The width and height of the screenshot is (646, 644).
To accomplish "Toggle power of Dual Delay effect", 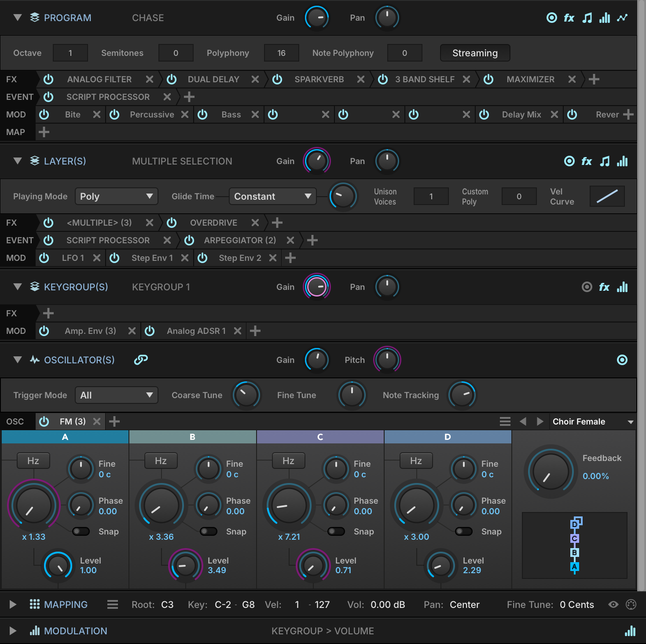I will pyautogui.click(x=172, y=79).
